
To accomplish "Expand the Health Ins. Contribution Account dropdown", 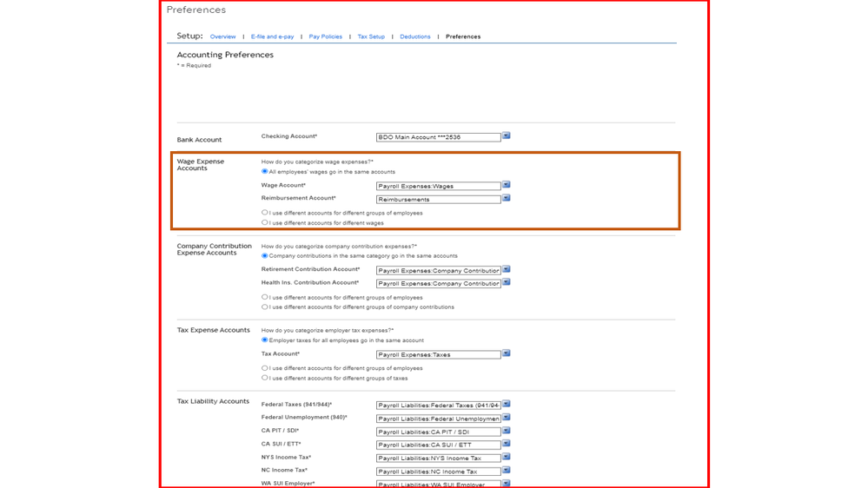I will pos(506,283).
